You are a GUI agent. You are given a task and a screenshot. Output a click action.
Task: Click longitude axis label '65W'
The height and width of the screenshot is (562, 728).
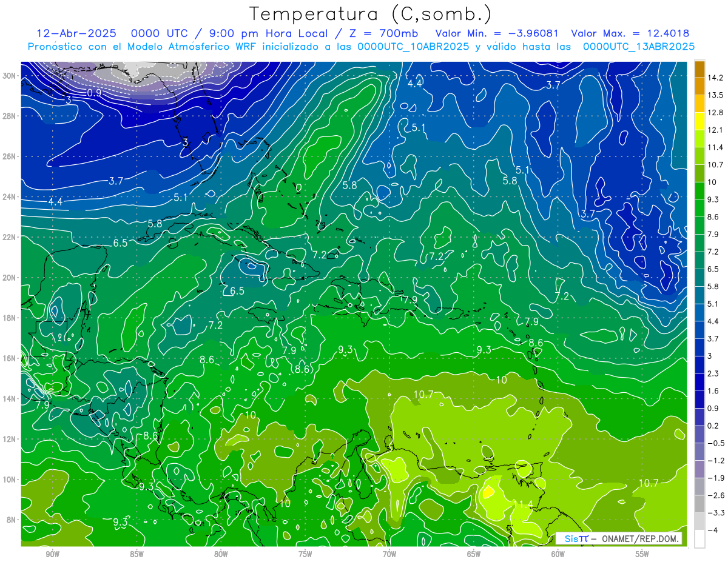(x=474, y=554)
